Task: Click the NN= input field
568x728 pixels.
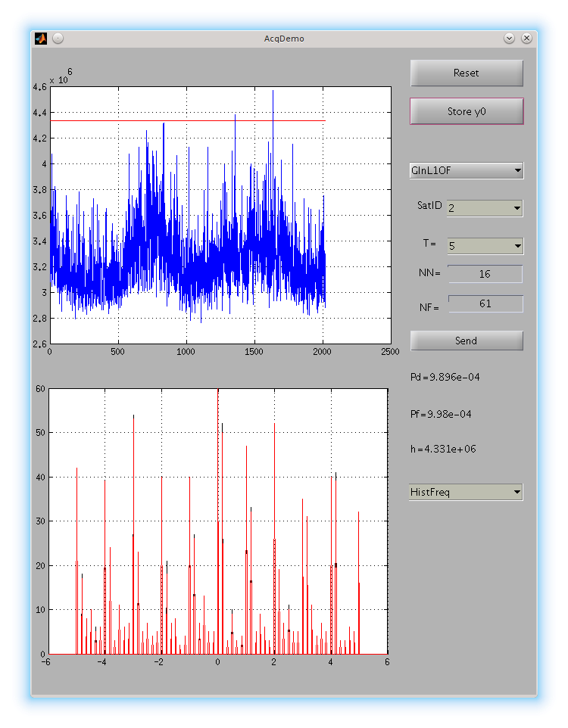Action: tap(485, 274)
